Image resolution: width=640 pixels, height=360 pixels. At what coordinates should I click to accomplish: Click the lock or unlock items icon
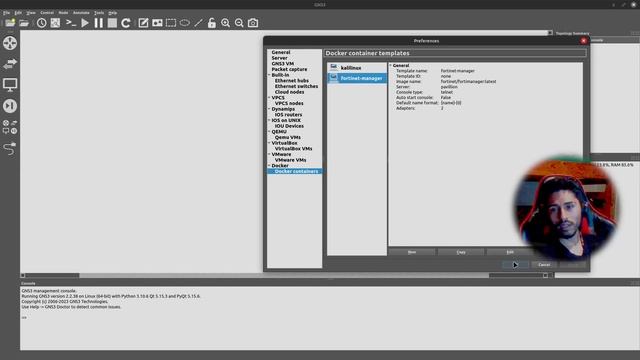pos(211,23)
